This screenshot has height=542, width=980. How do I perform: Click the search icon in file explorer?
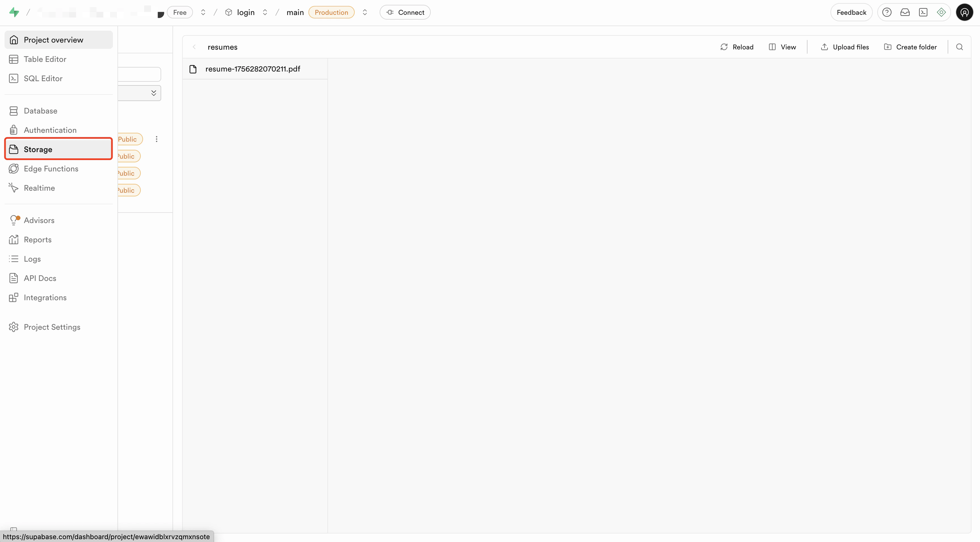pos(959,47)
